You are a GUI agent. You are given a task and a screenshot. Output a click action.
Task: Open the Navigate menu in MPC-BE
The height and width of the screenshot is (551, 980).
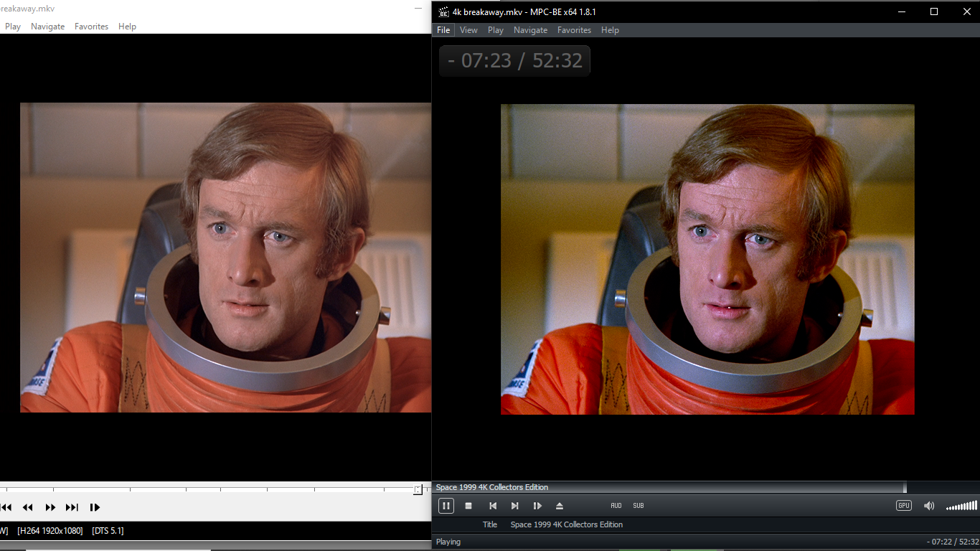click(x=530, y=30)
